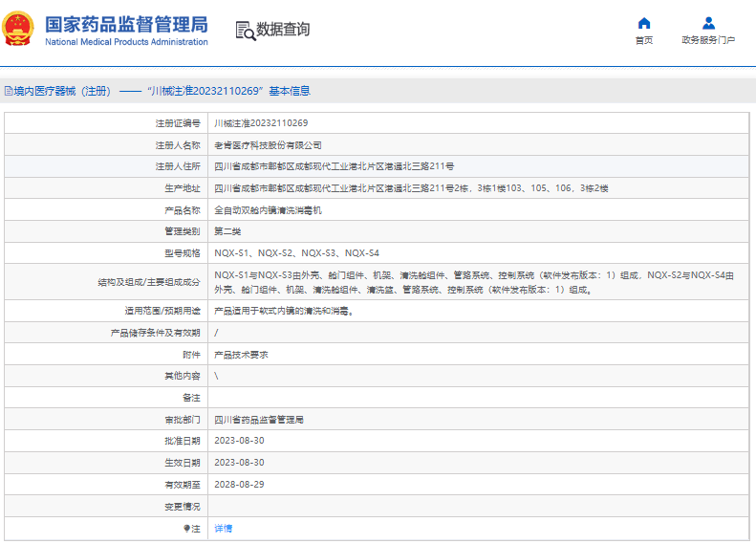Click the 管理类别 row label

point(183,231)
